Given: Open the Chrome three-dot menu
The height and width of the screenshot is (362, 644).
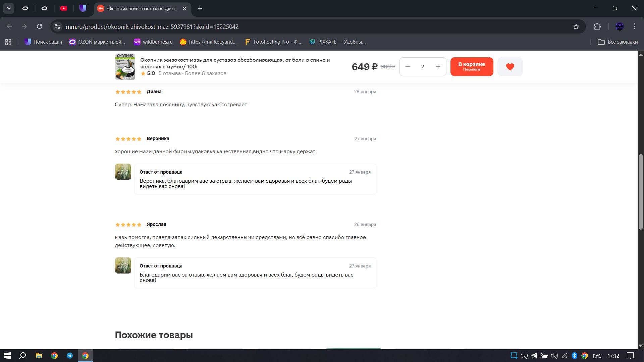Looking at the screenshot, I should coord(635,26).
